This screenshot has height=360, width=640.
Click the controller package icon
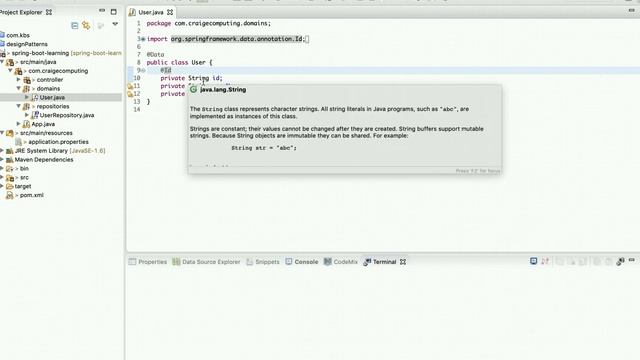click(27, 80)
